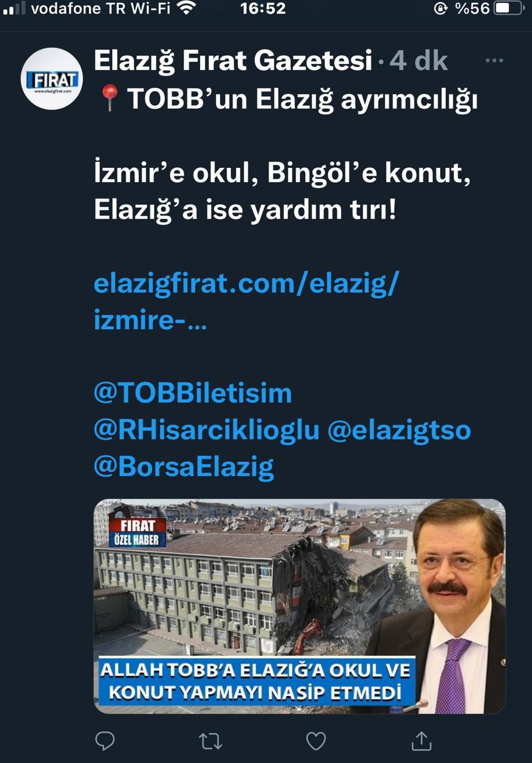Tap the cellular signal bars icon
The image size is (532, 763).
[x=14, y=10]
